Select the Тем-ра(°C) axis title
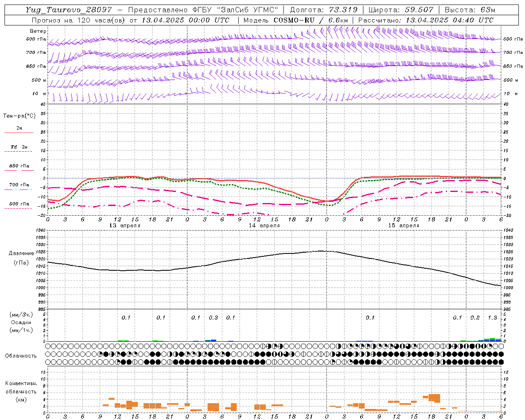The image size is (525, 420). pos(19,116)
